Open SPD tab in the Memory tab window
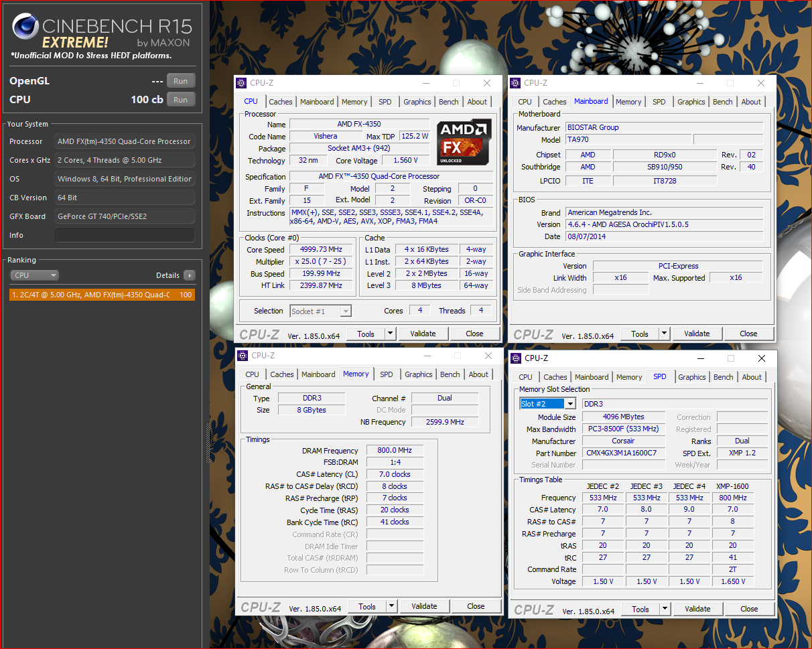812x649 pixels. point(387,374)
